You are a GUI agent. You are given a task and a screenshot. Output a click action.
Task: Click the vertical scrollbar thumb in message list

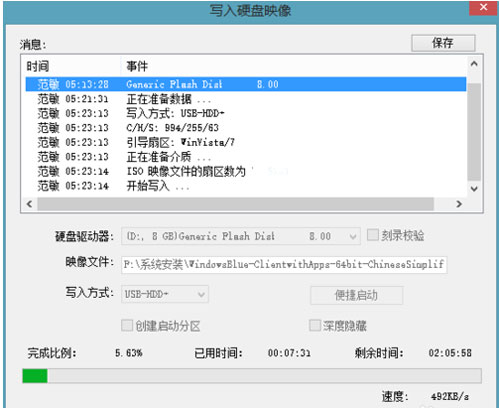pos(474,132)
